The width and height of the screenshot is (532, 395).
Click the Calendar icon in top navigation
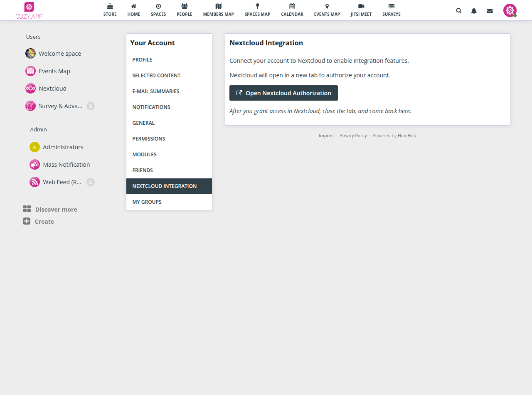(292, 7)
